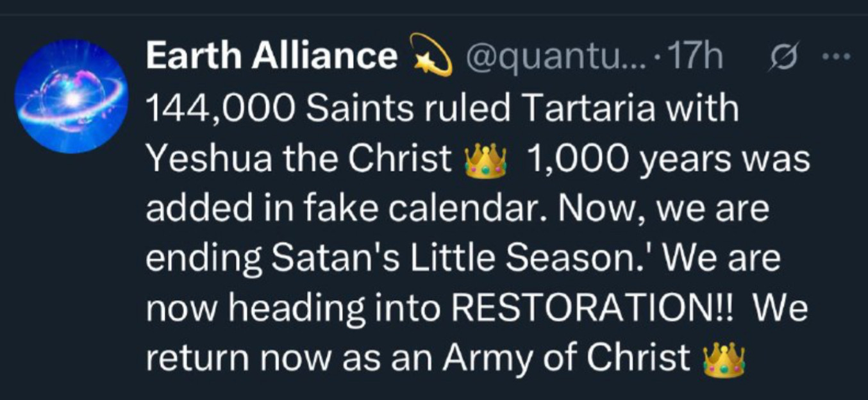Click the word "Tartaria" in the tweet

[x=590, y=109]
